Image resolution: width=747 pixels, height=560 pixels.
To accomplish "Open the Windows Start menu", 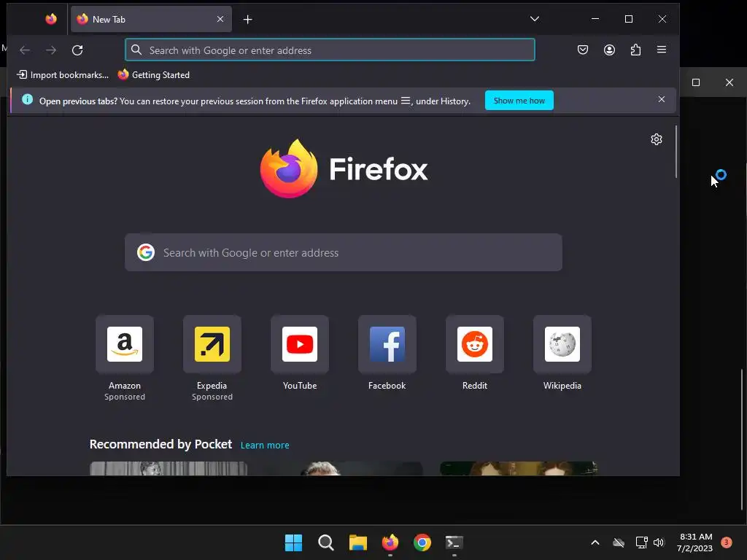I will pos(293,542).
